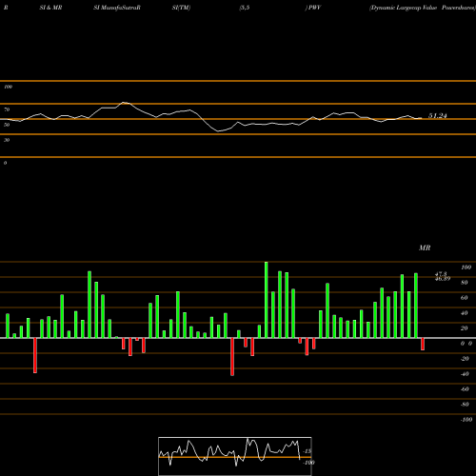This screenshot has height=476, width=476.
Task: Click the 40 label on MR right axis
Action: pyautogui.click(x=465, y=313)
